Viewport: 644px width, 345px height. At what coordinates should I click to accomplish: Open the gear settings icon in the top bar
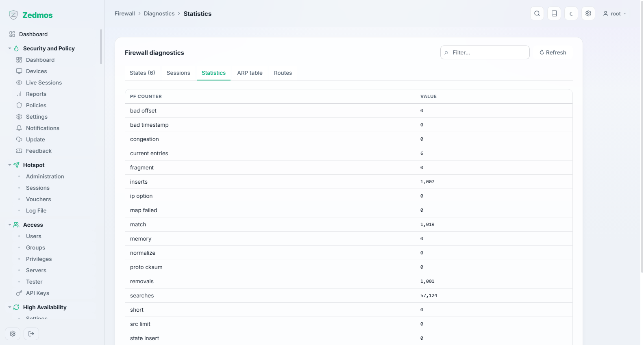[x=588, y=13]
